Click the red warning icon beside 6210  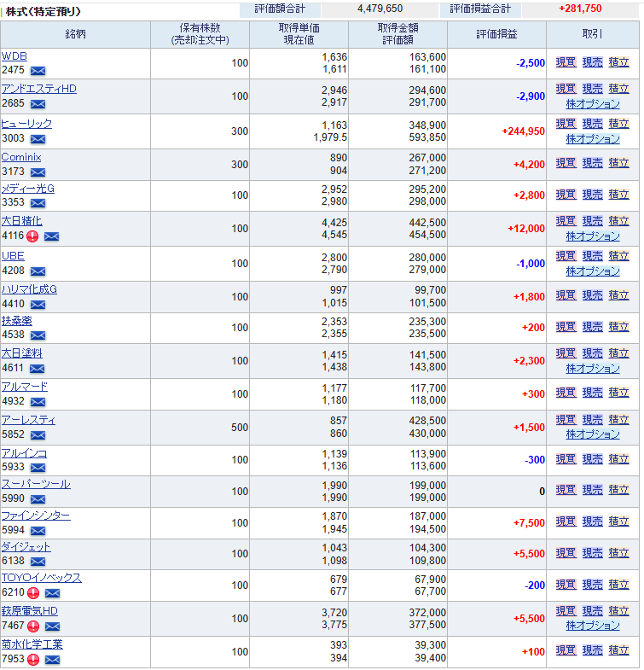pos(33,593)
